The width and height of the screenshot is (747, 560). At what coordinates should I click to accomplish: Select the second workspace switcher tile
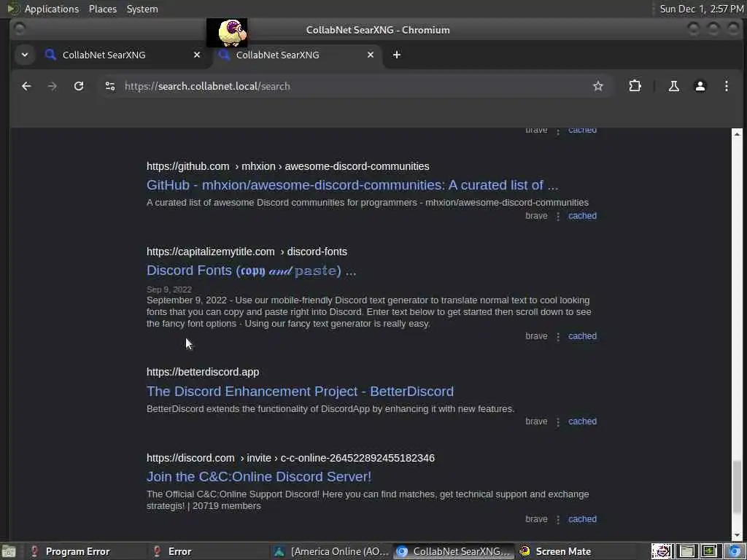coord(686,551)
